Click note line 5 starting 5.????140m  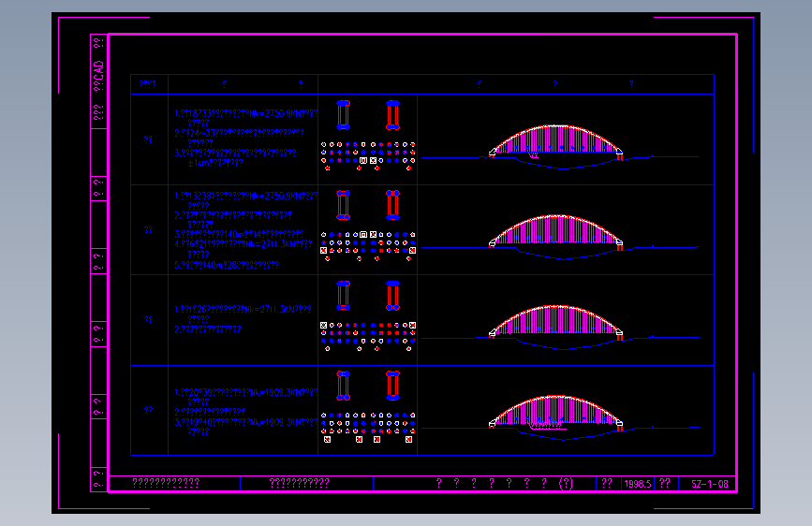pos(227,265)
